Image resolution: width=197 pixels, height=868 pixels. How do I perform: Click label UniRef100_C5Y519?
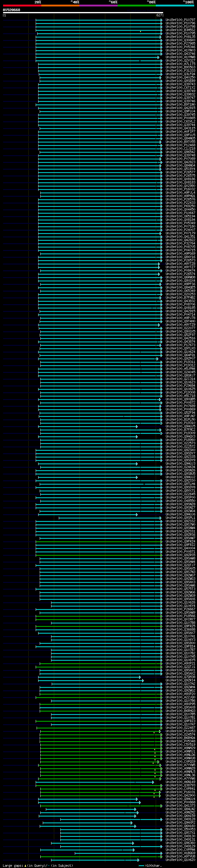point(180,745)
